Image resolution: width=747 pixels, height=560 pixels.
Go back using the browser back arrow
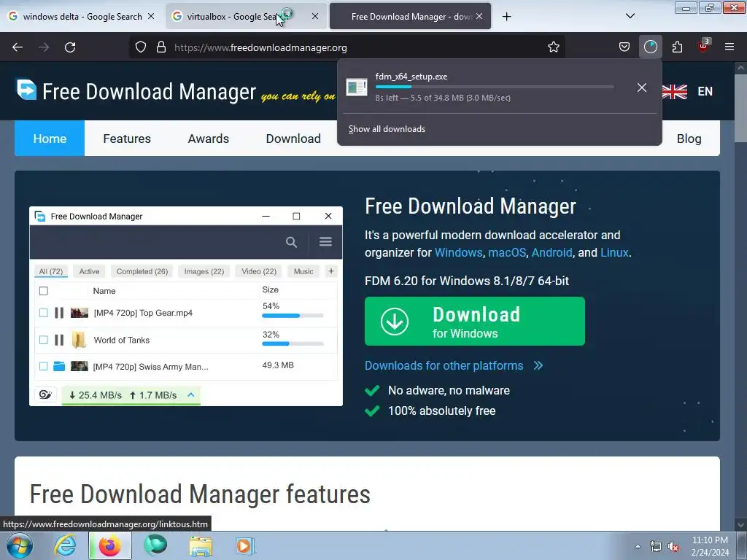coord(18,47)
